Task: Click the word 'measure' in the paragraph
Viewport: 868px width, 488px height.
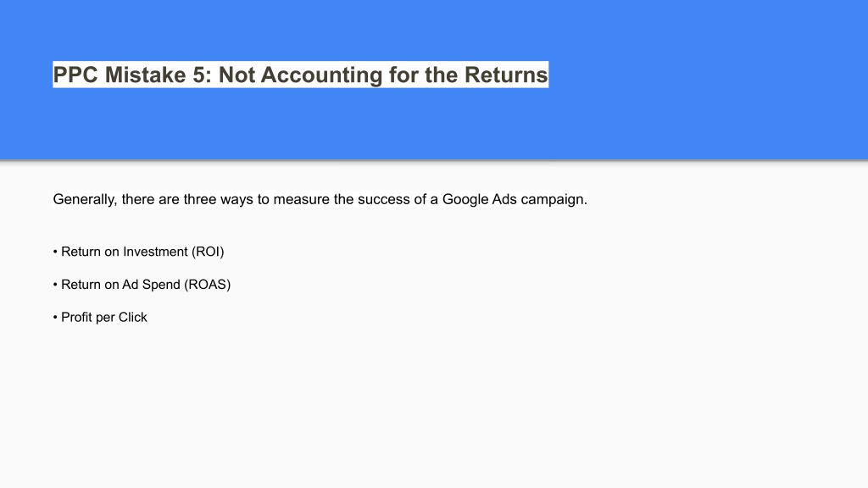Action: [x=301, y=199]
